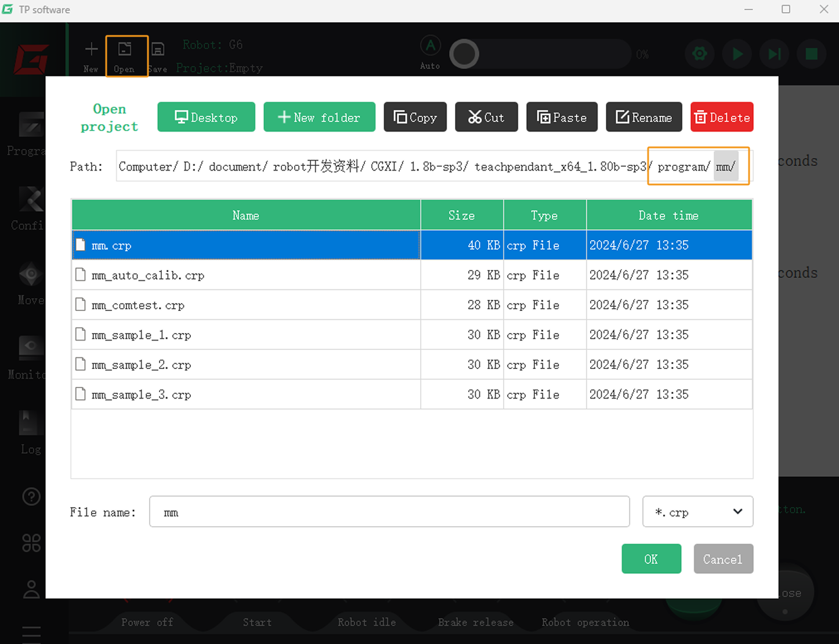Image resolution: width=839 pixels, height=644 pixels.
Task: Click the New project toolbar icon
Action: coord(91,56)
